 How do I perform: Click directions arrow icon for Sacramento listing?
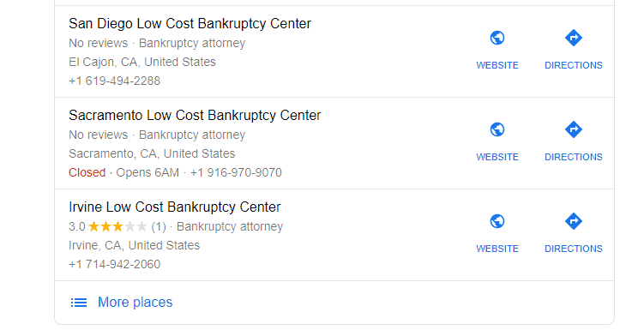[x=574, y=129]
